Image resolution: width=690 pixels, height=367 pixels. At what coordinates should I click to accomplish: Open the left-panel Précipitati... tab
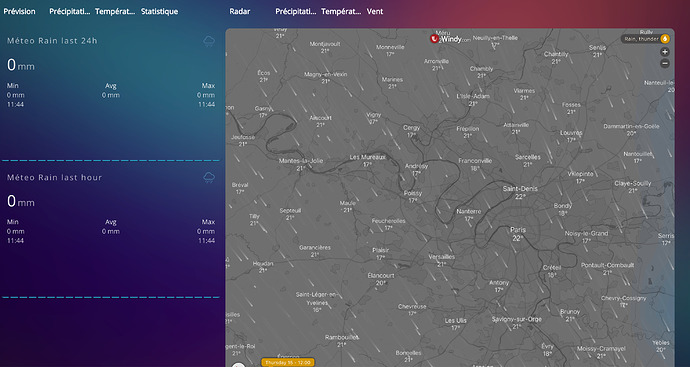tap(70, 11)
